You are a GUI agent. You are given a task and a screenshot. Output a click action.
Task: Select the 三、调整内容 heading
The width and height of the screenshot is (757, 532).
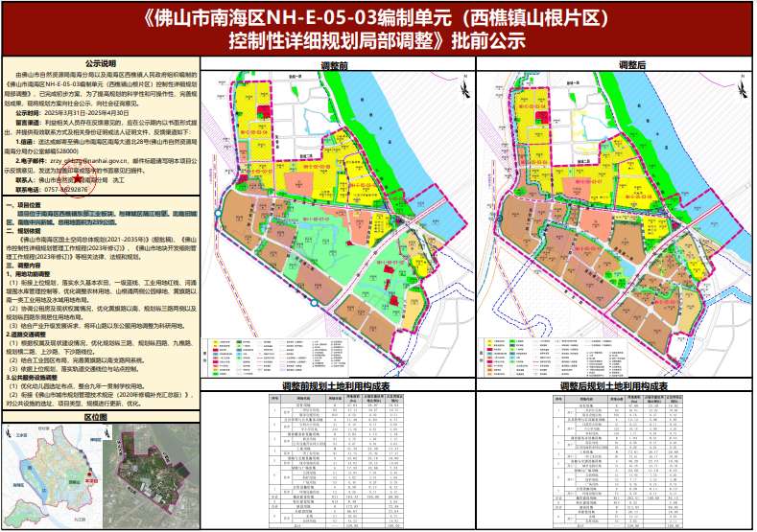(24, 266)
